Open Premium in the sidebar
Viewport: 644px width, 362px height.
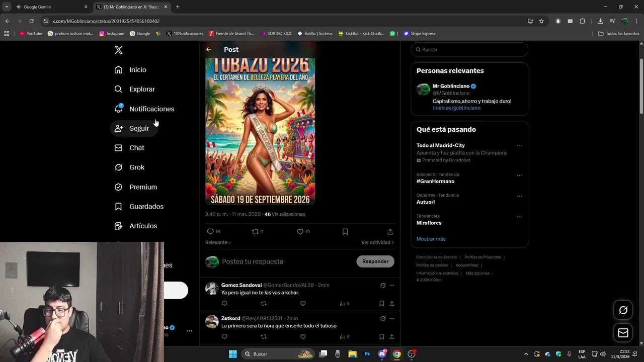point(136,187)
